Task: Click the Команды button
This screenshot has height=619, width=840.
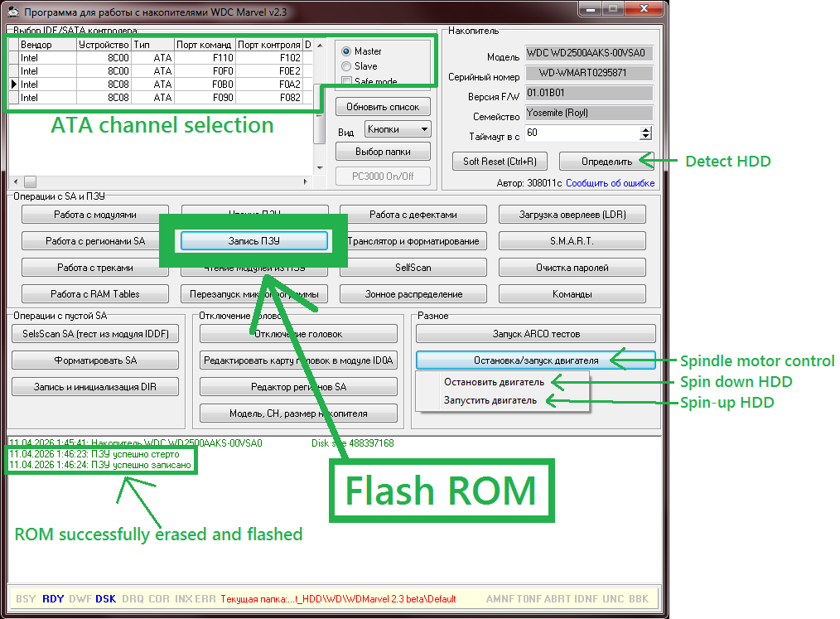Action: click(x=572, y=294)
